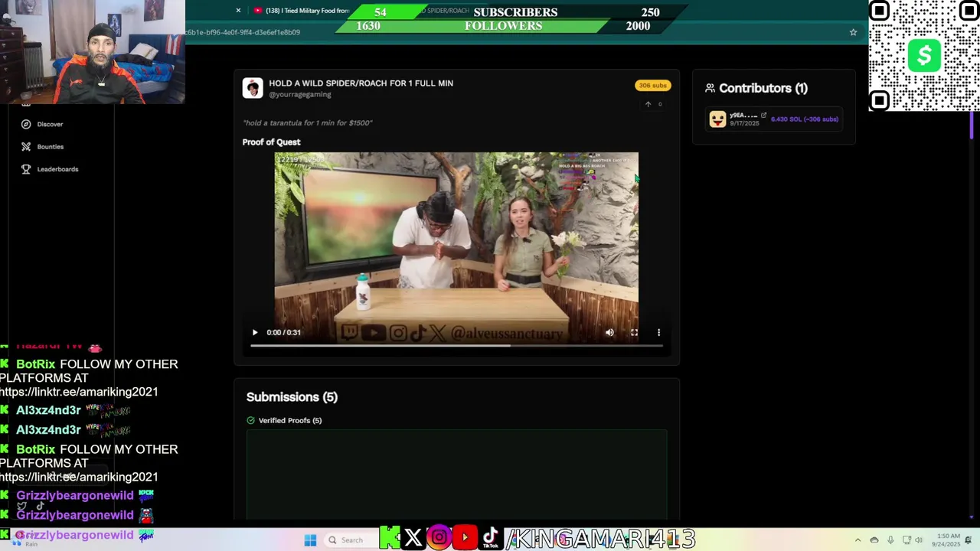Switch to the Military Food YouTube tab
The image size is (980, 551).
tap(302, 11)
